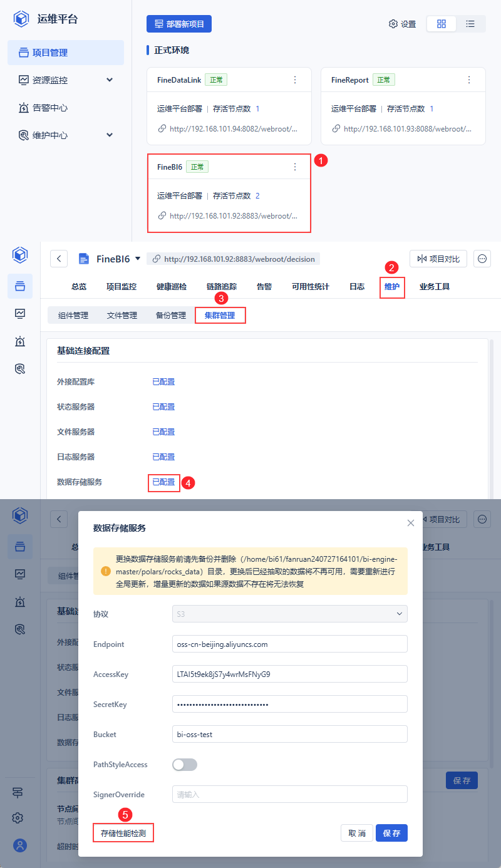Viewport: 501px width, 868px height.
Task: Click FineDataLink 存活节点数 value 1
Action: click(257, 109)
